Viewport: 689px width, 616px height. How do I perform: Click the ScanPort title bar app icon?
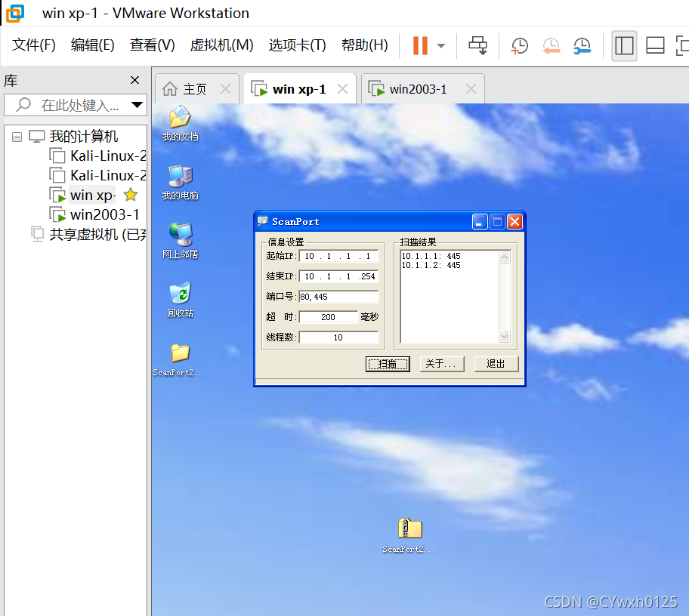click(x=263, y=221)
